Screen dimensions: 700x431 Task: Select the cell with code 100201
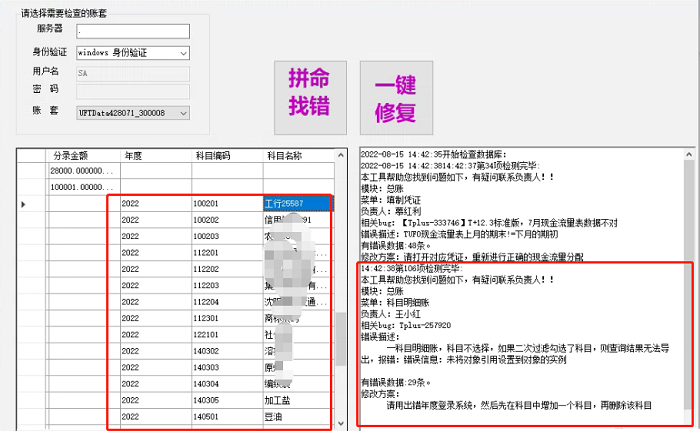(x=228, y=204)
